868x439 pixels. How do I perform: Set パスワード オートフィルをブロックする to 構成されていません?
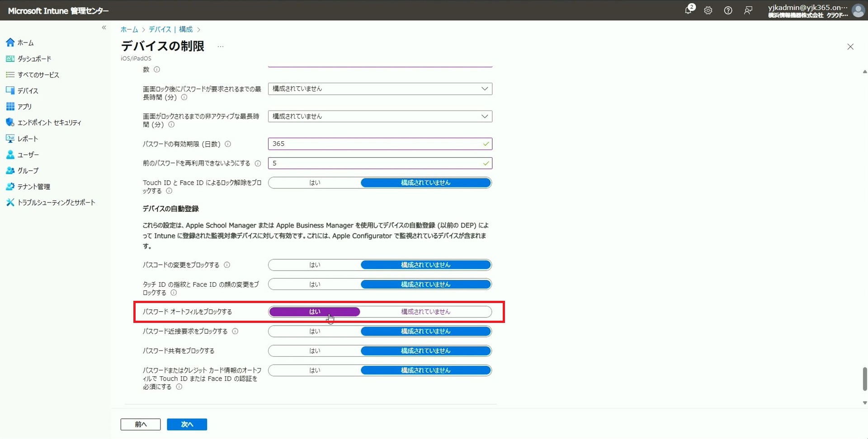point(425,312)
